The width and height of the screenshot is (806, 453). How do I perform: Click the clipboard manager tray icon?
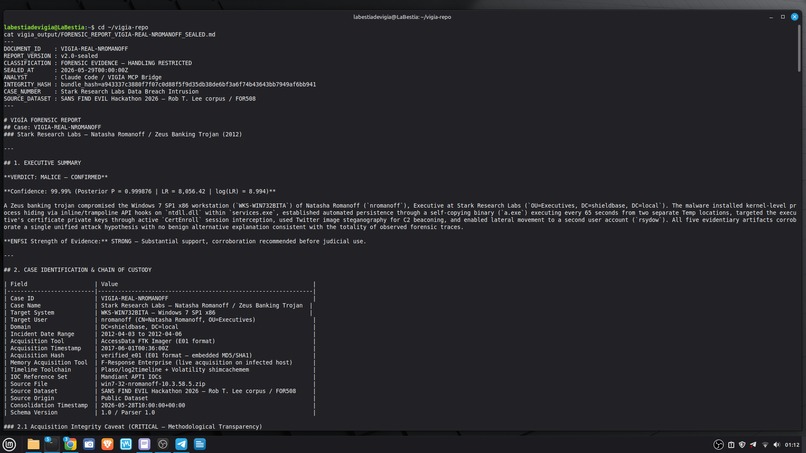click(731, 445)
